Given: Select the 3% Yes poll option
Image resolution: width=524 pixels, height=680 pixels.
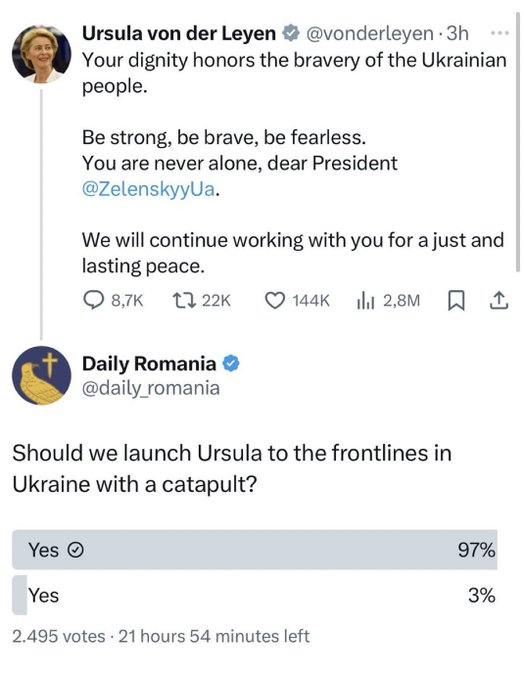Looking at the screenshot, I should pyautogui.click(x=255, y=595).
